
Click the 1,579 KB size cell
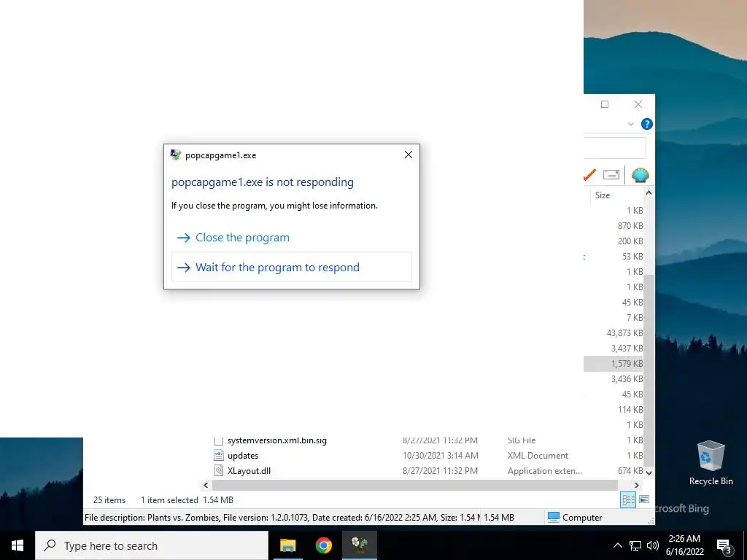point(627,364)
